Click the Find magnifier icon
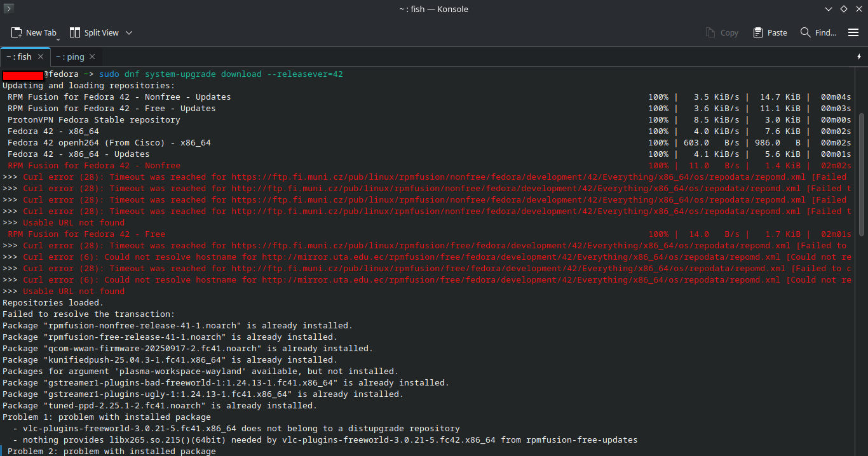This screenshot has width=868, height=456. [806, 32]
